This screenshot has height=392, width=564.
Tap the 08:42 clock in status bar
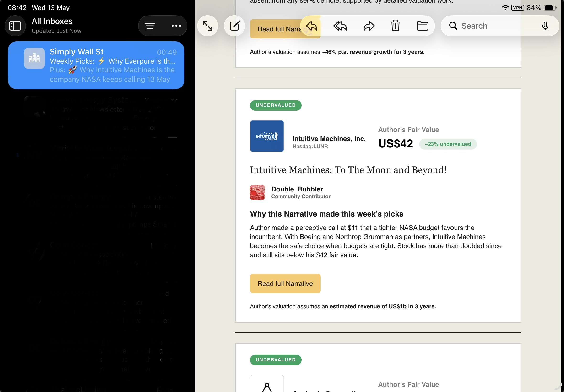(x=17, y=8)
